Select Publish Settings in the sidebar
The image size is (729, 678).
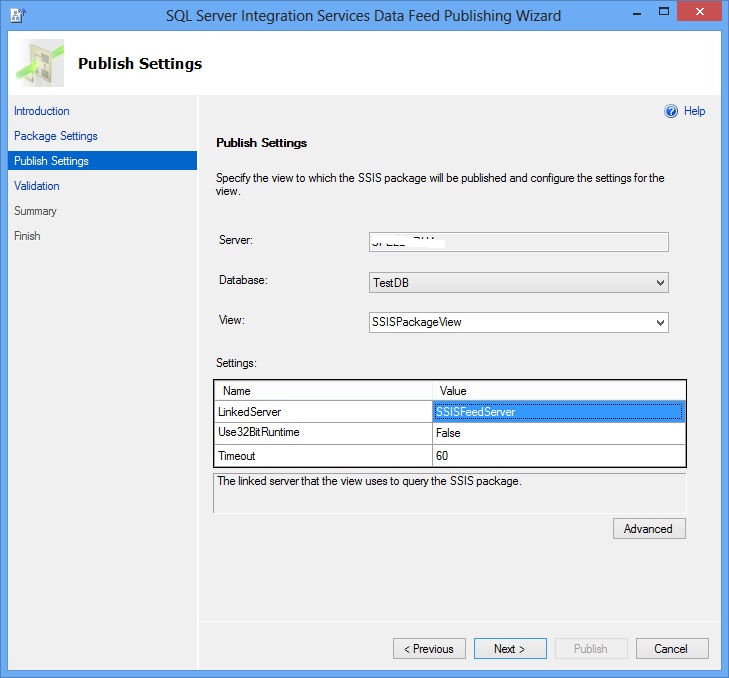[x=52, y=161]
